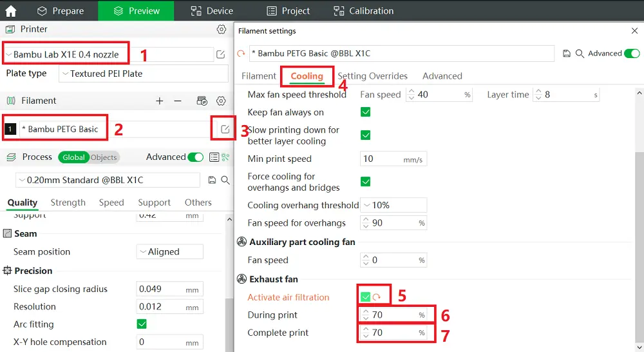Search filament settings with magnifier icon
Viewport: 644px width, 352px height.
pos(580,54)
